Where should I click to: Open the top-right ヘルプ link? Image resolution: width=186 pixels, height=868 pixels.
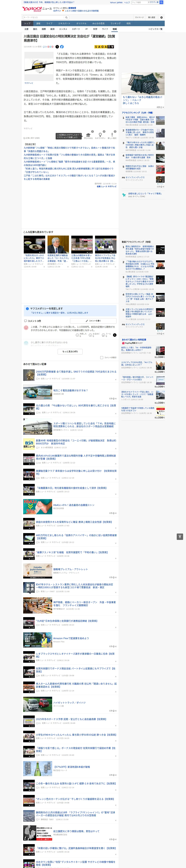click(127, 2)
